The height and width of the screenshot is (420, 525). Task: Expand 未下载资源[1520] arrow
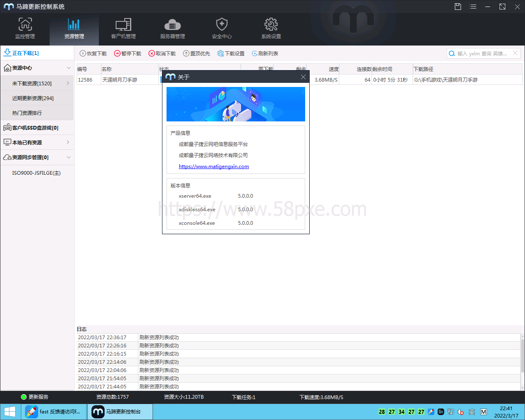pyautogui.click(x=68, y=83)
